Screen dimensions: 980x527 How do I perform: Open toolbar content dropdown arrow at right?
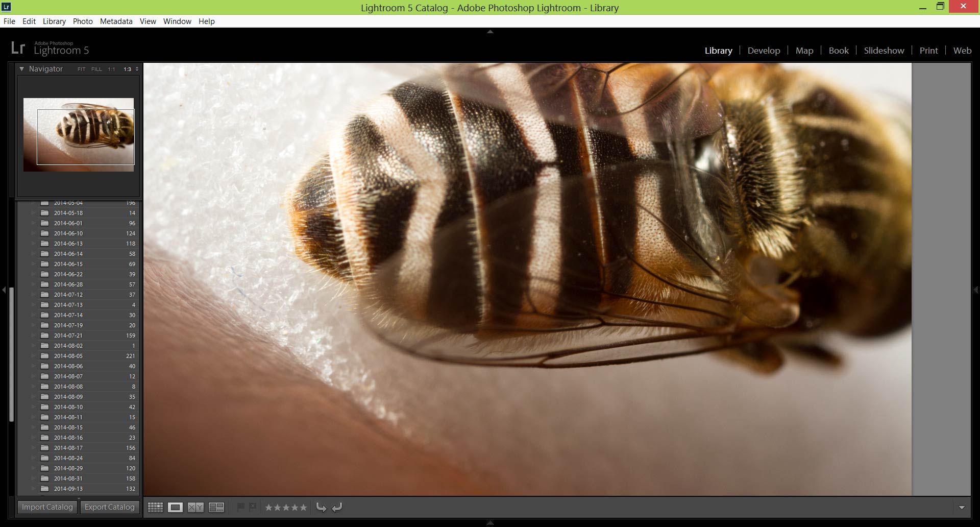962,508
